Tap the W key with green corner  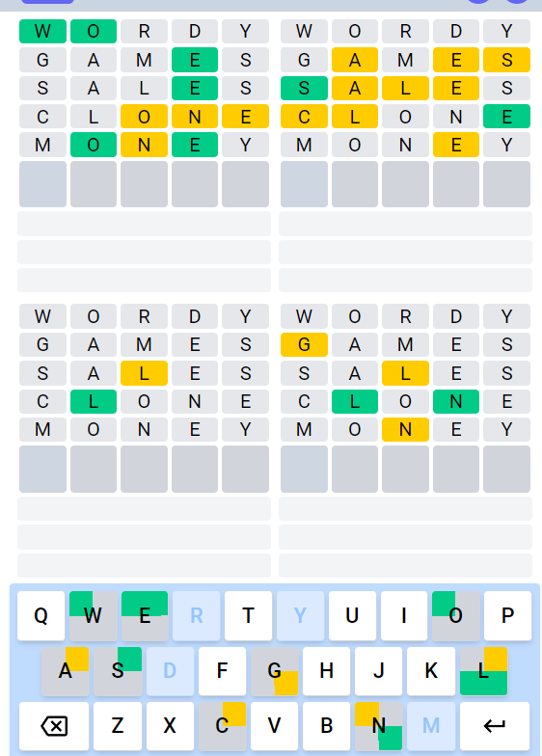tap(93, 615)
